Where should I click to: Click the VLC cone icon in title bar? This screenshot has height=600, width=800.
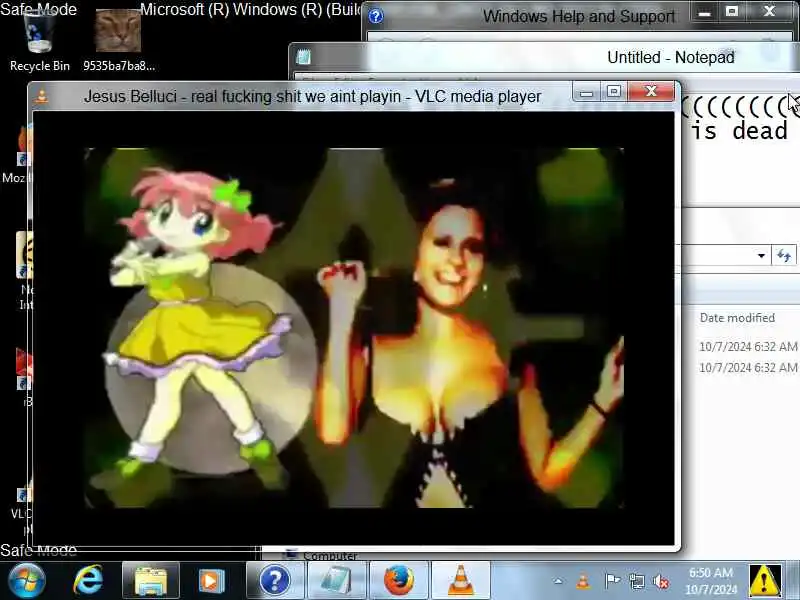(42, 96)
